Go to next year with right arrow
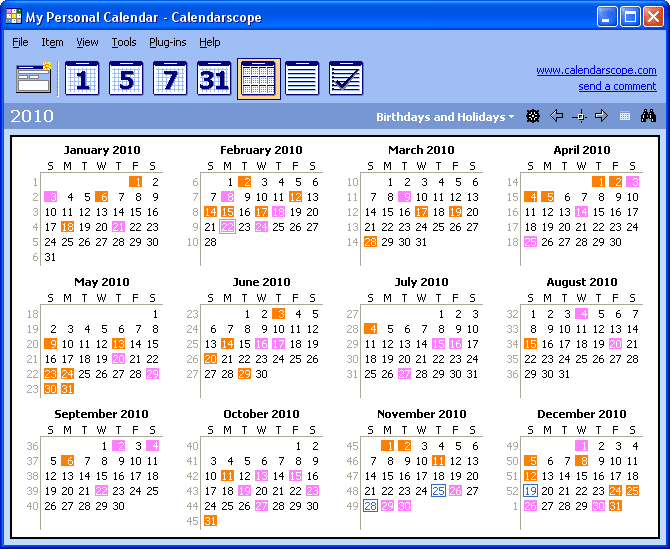 601,116
